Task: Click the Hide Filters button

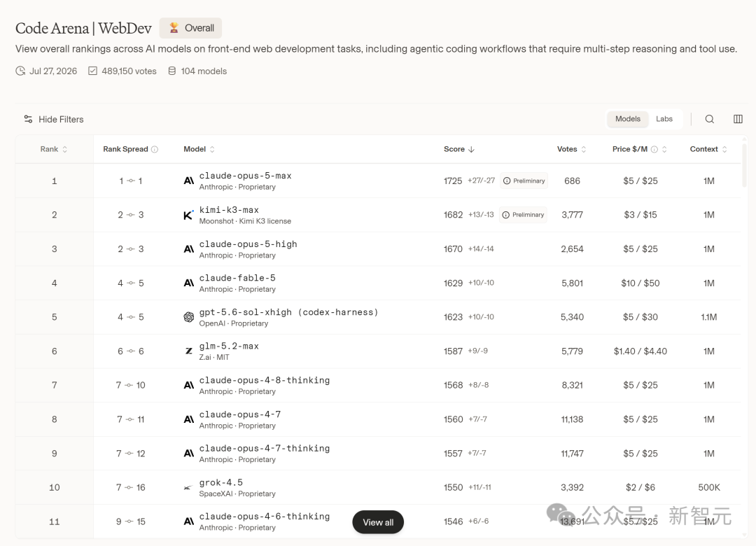Action: pyautogui.click(x=54, y=119)
